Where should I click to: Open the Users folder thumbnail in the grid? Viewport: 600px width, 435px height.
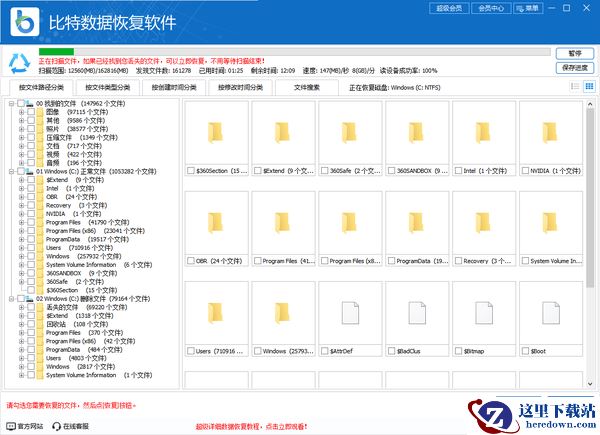(215, 313)
